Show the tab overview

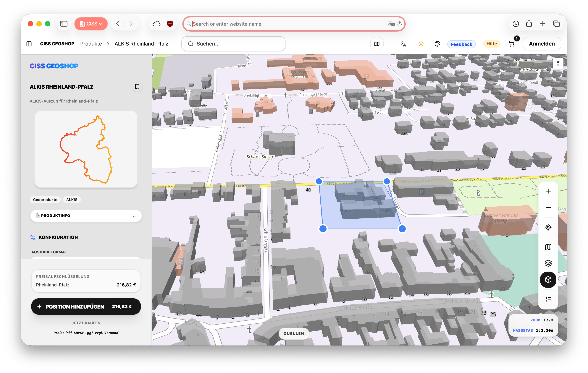pos(556,24)
